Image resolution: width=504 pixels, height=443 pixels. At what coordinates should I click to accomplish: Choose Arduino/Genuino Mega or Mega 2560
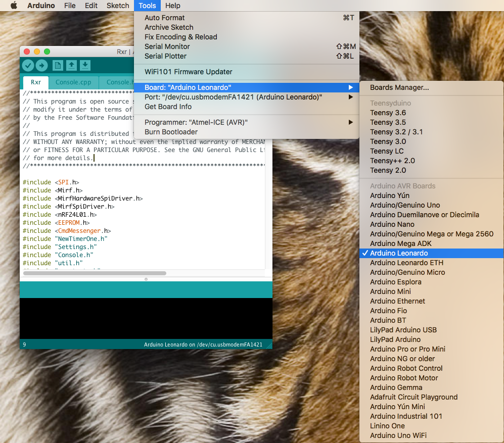(x=432, y=234)
